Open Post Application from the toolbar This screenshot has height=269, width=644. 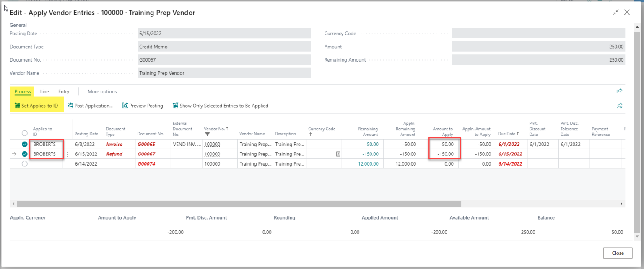pos(91,106)
